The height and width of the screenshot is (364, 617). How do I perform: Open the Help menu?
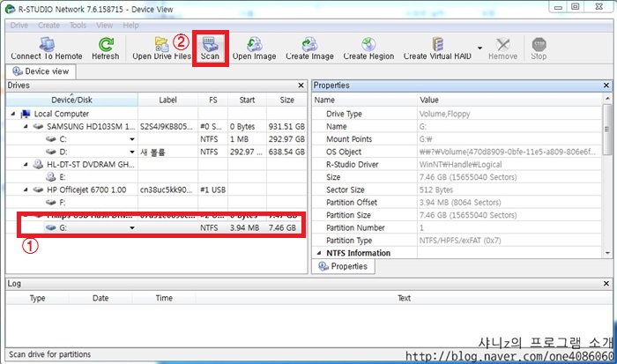(x=130, y=26)
